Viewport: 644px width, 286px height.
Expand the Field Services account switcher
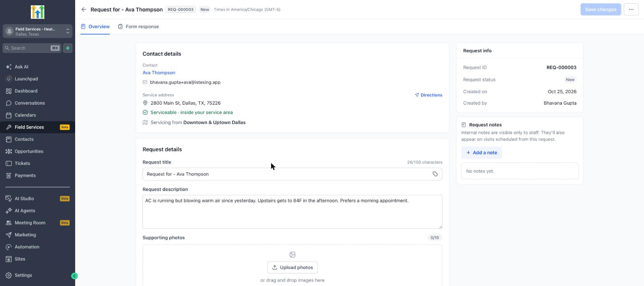click(37, 32)
